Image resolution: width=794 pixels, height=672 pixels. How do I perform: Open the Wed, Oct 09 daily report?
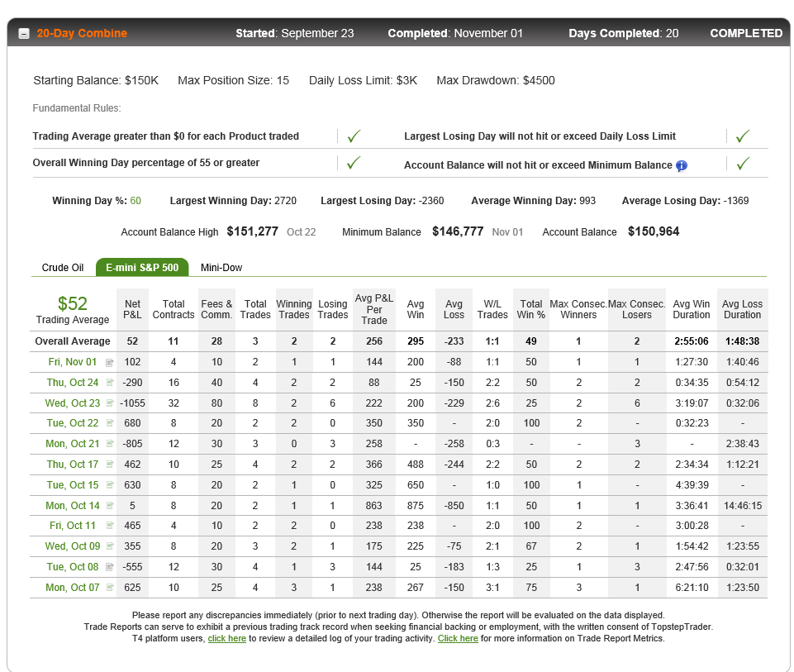pos(73,546)
